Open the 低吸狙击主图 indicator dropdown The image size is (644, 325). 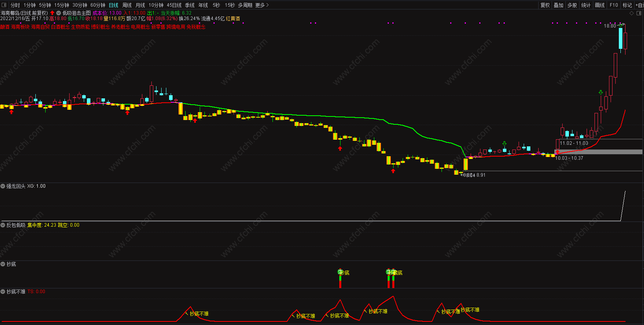click(59, 13)
